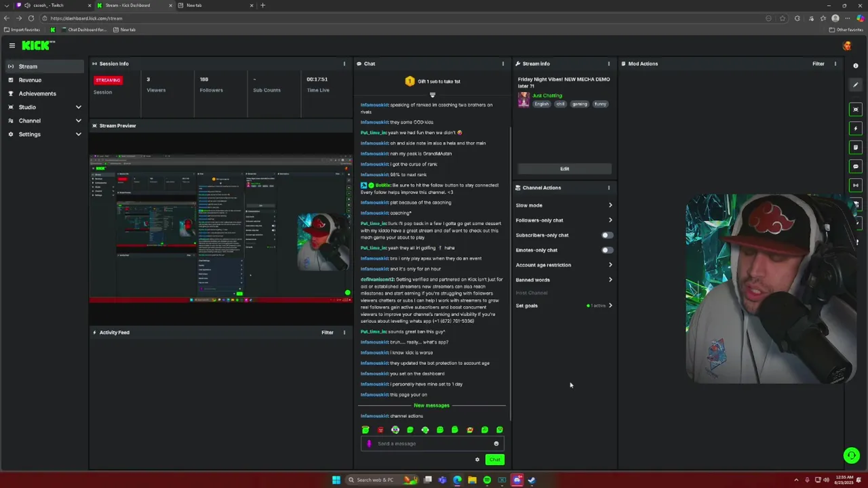Screen dimensions: 868x488
Task: Toggle the note widget icon
Action: pos(856,147)
